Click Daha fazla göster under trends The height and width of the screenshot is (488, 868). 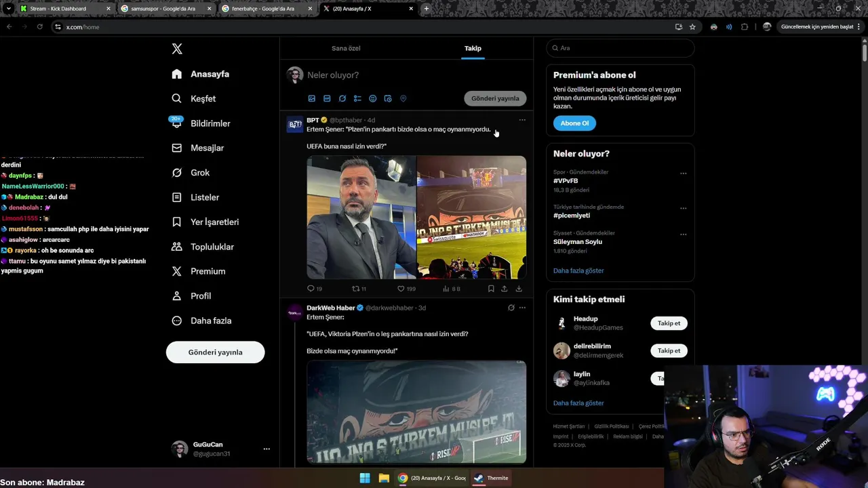578,270
